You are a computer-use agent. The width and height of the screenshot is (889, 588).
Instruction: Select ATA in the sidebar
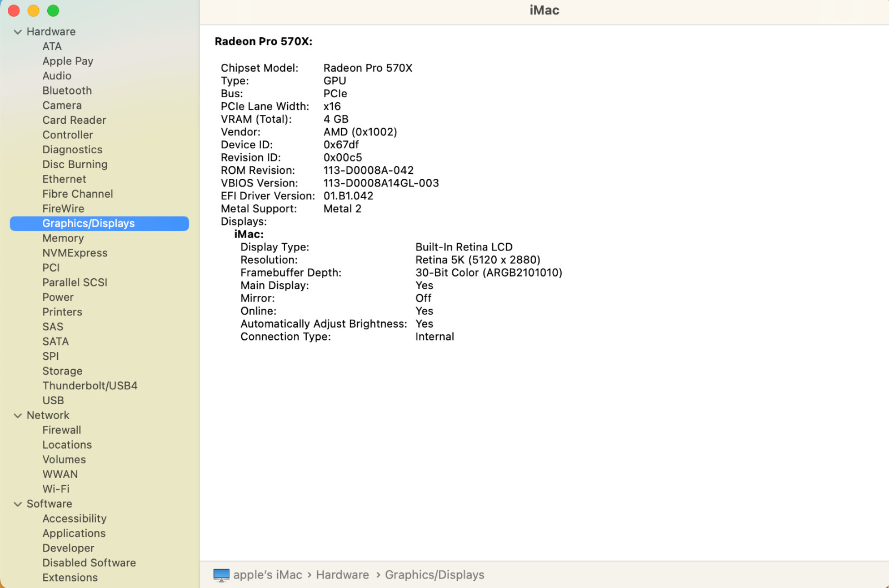point(52,47)
